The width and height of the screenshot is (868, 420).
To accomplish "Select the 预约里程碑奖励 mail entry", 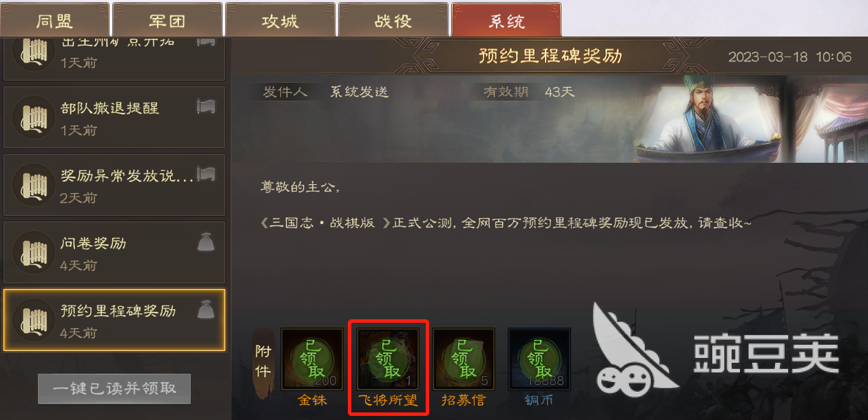I will [x=114, y=320].
